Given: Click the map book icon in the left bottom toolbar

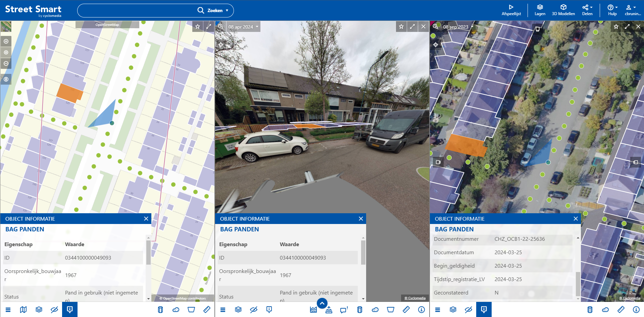Looking at the screenshot, I should click(x=23, y=310).
